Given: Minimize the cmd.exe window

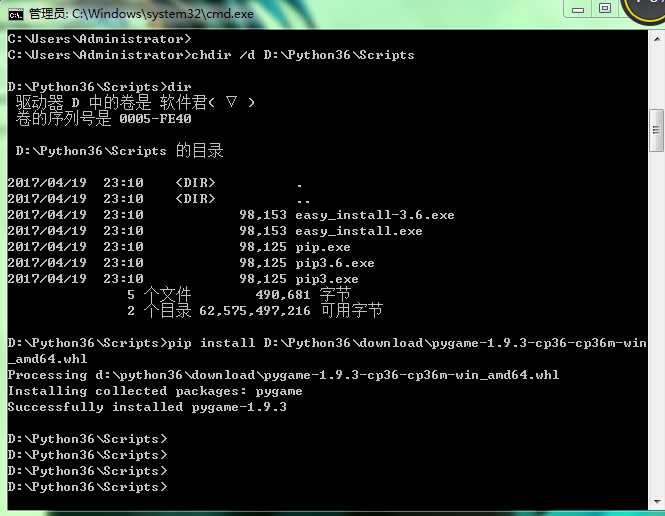Looking at the screenshot, I should [578, 9].
